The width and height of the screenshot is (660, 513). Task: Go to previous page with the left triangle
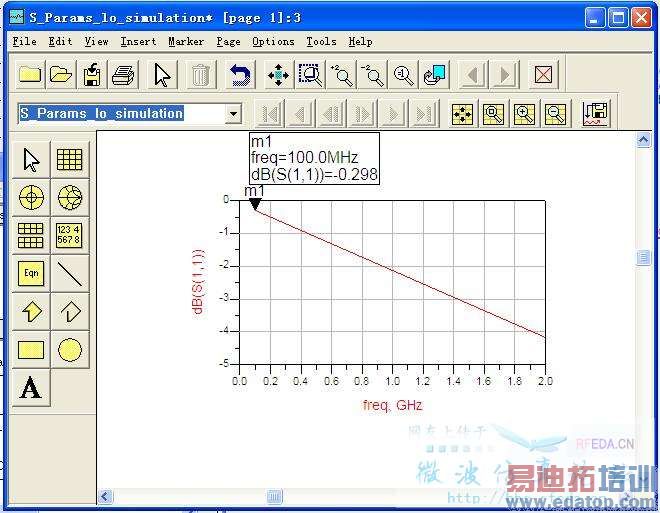tap(473, 75)
